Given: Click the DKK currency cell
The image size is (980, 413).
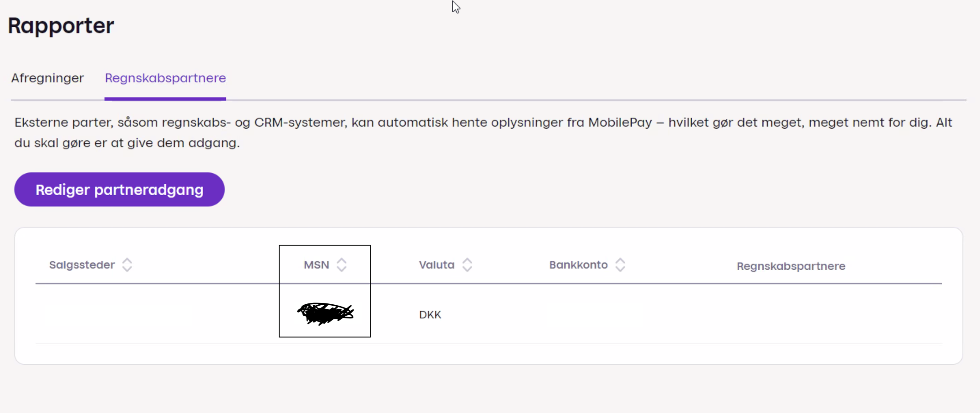Looking at the screenshot, I should (x=430, y=315).
